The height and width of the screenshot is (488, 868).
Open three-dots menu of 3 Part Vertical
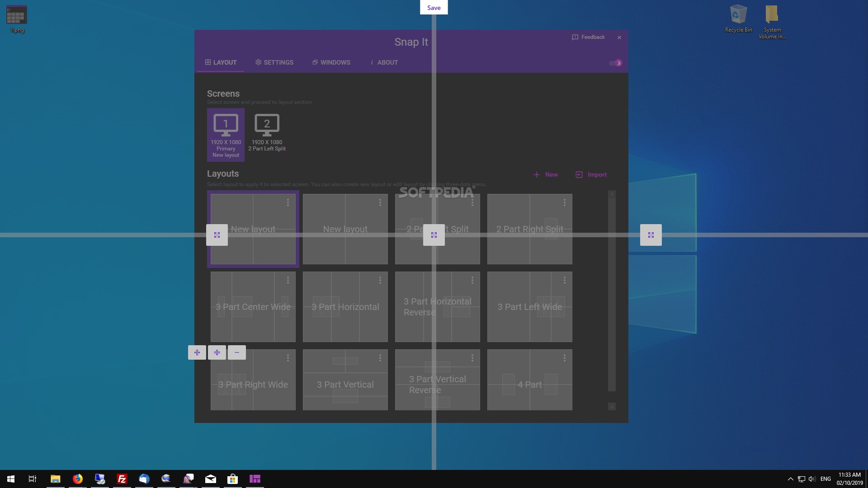coord(380,358)
